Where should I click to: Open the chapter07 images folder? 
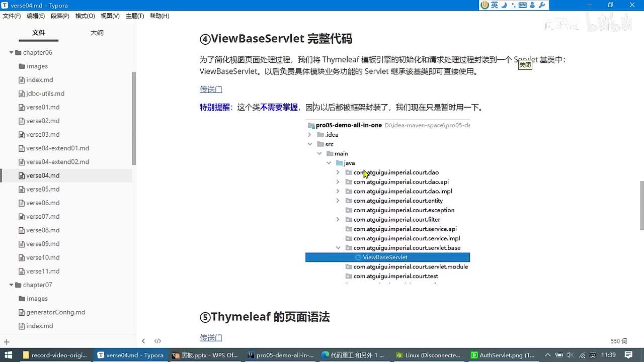click(37, 299)
